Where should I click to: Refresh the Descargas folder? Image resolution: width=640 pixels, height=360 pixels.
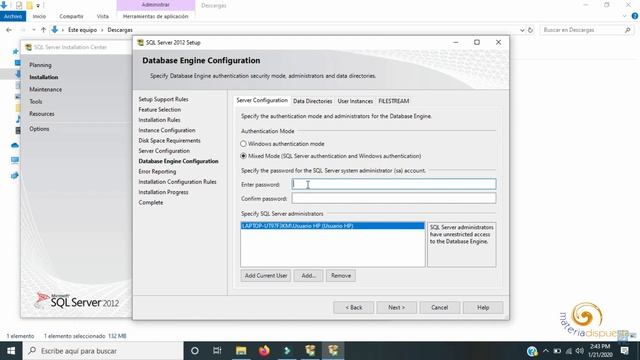(530, 30)
